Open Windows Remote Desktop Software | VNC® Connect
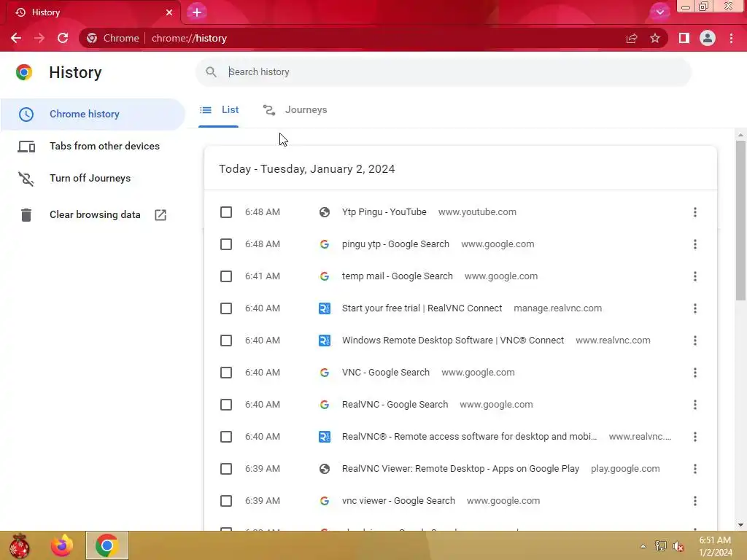The image size is (747, 560). coord(453,341)
